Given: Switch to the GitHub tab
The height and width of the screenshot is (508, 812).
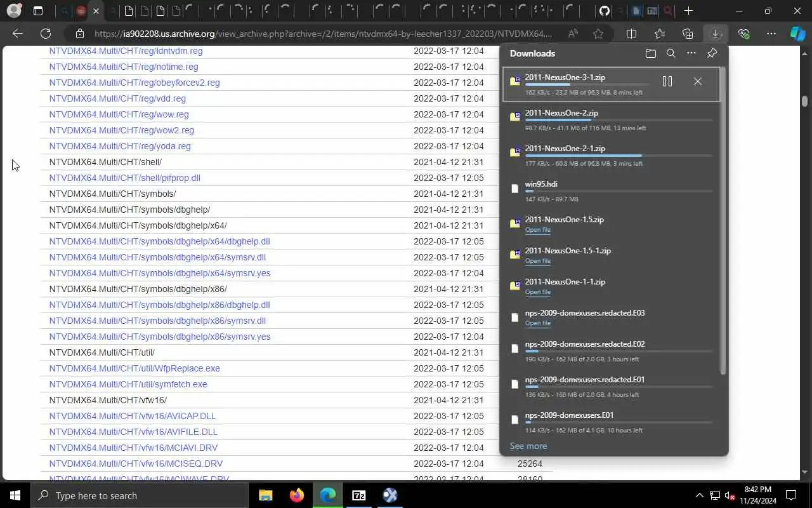Looking at the screenshot, I should coord(604,11).
